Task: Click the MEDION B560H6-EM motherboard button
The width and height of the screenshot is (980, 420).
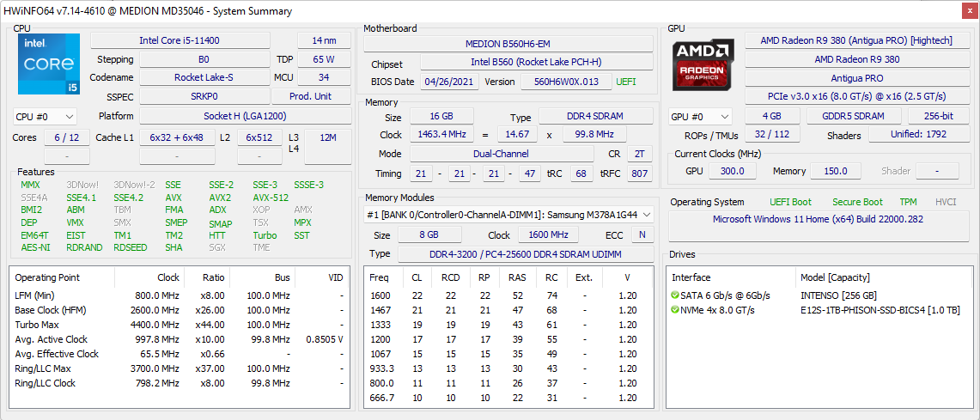Action: tap(508, 44)
